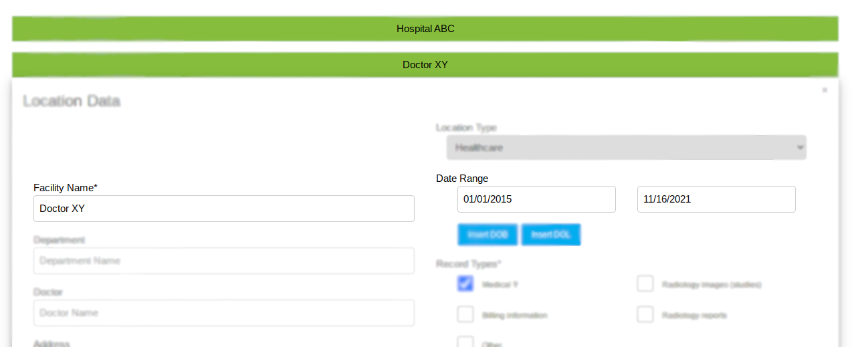Select the Other record type checkbox
The width and height of the screenshot is (868, 347).
pos(465,342)
